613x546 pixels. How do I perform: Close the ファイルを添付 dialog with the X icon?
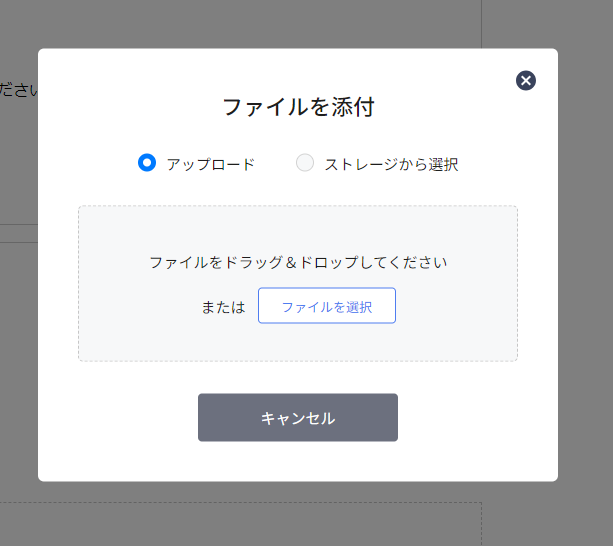pyautogui.click(x=526, y=81)
